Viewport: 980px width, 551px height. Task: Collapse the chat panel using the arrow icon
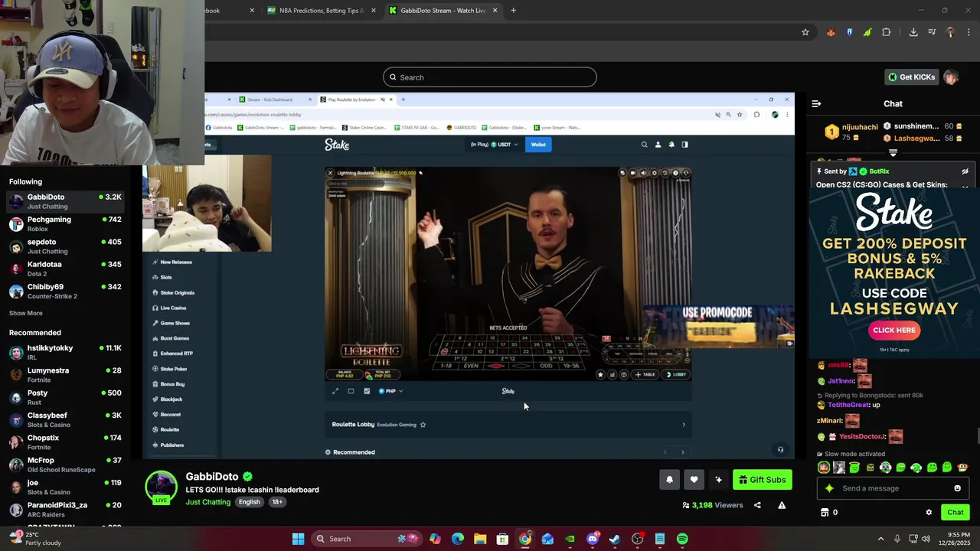(816, 103)
